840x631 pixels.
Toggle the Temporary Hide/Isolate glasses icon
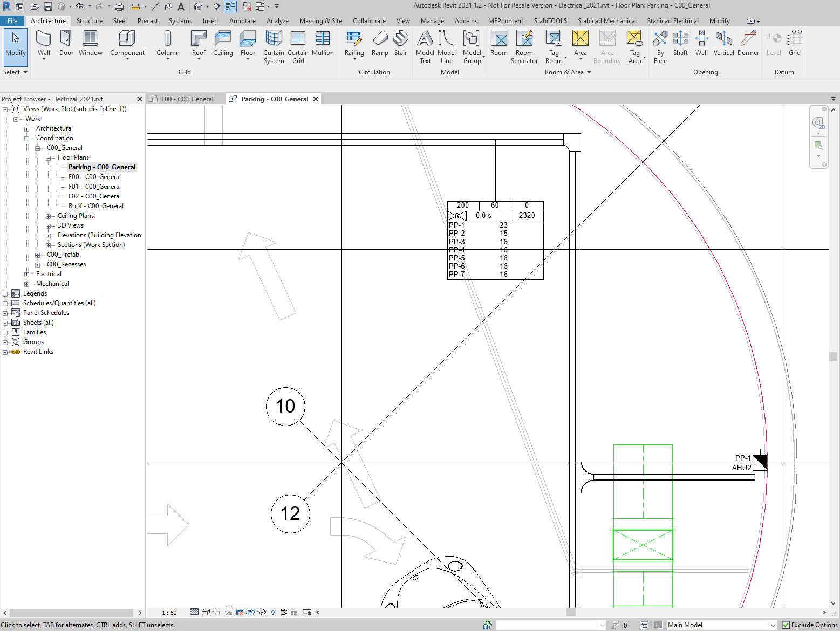click(263, 612)
